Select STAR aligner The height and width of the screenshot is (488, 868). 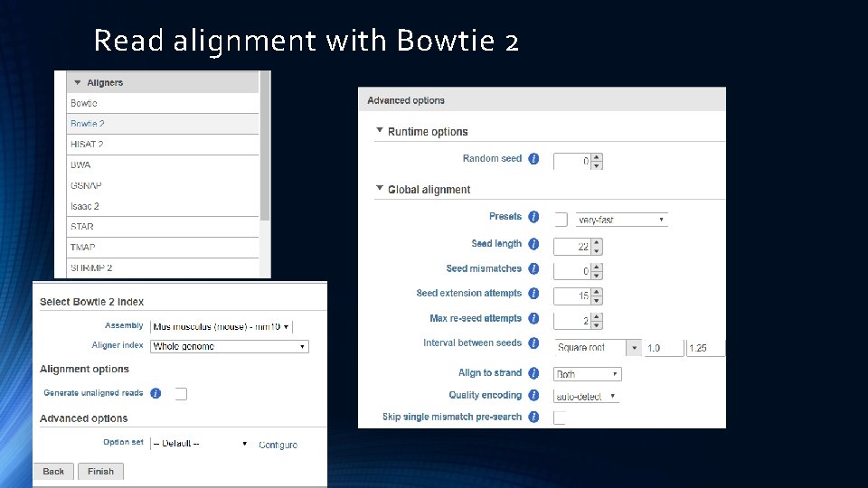coord(163,227)
